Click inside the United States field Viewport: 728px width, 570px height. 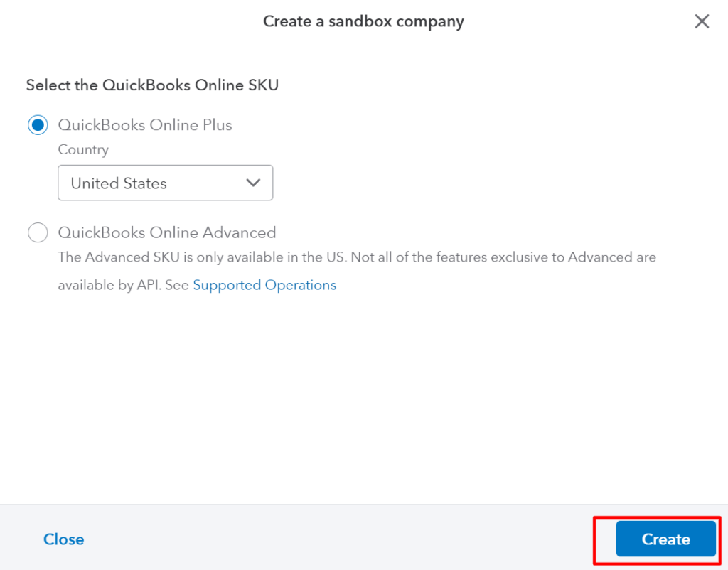(142, 183)
